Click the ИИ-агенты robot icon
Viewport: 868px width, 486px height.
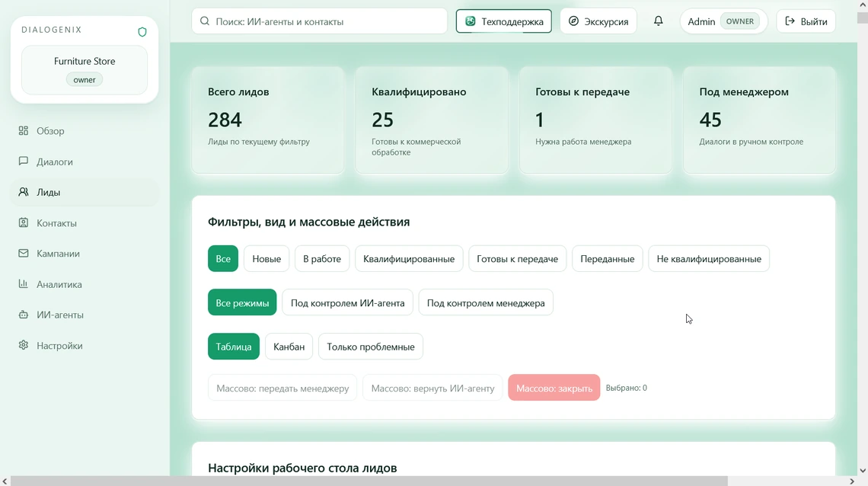pyautogui.click(x=24, y=315)
